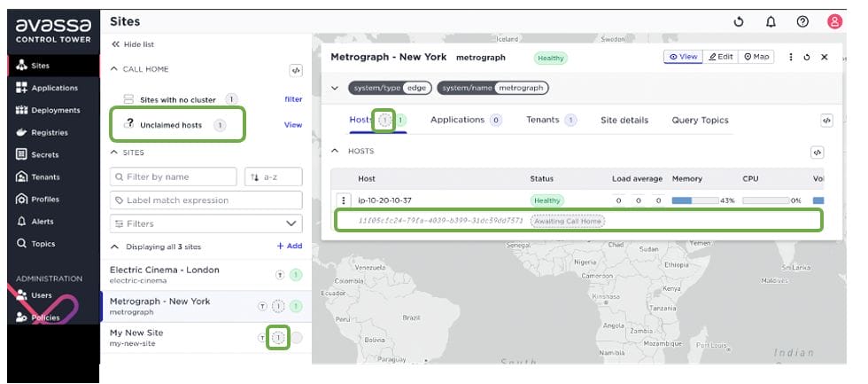
Task: Click the code view icon beside CALL HOME
Action: [296, 70]
